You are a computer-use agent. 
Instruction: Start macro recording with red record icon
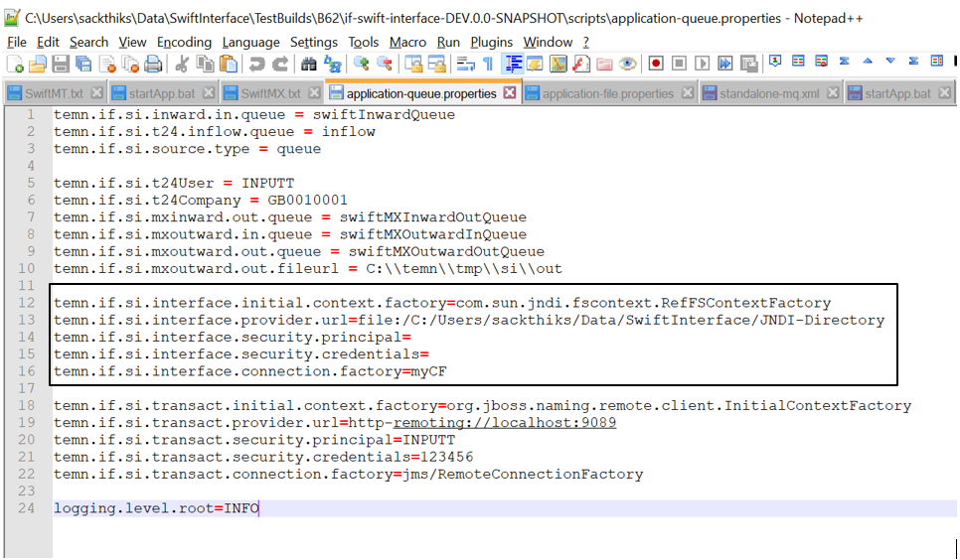[656, 64]
